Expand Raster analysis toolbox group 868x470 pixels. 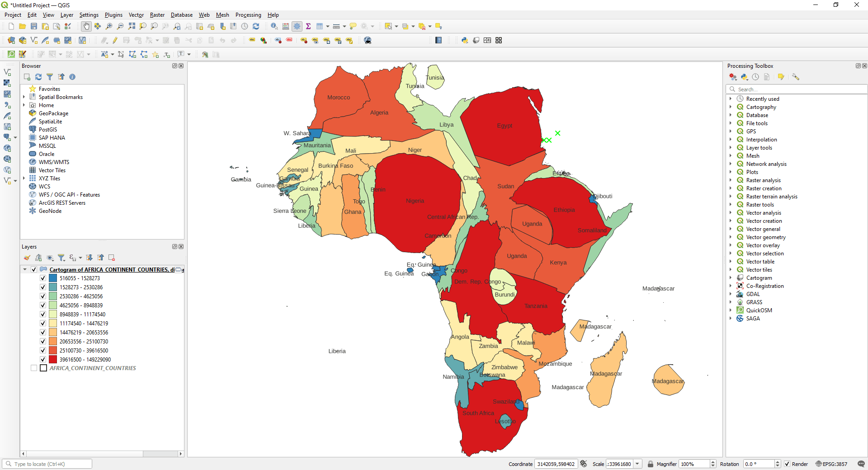pyautogui.click(x=731, y=180)
